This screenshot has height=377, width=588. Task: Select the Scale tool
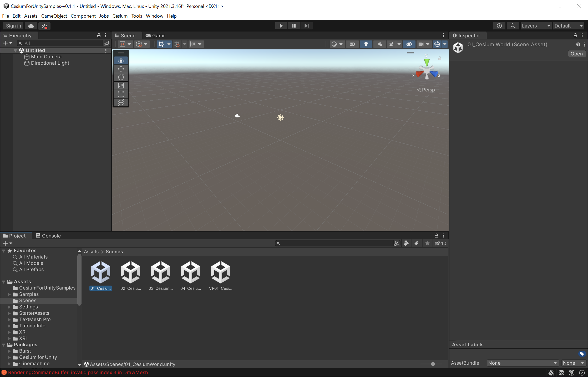coord(121,85)
